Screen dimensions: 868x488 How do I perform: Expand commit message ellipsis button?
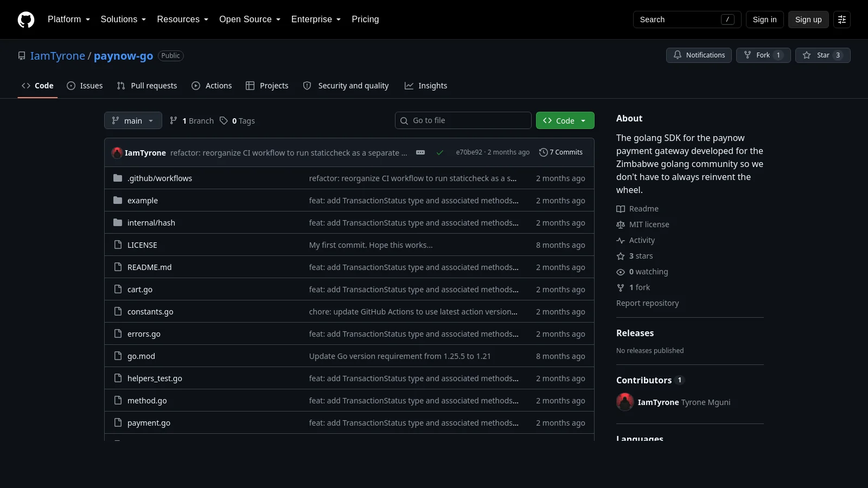click(x=420, y=152)
